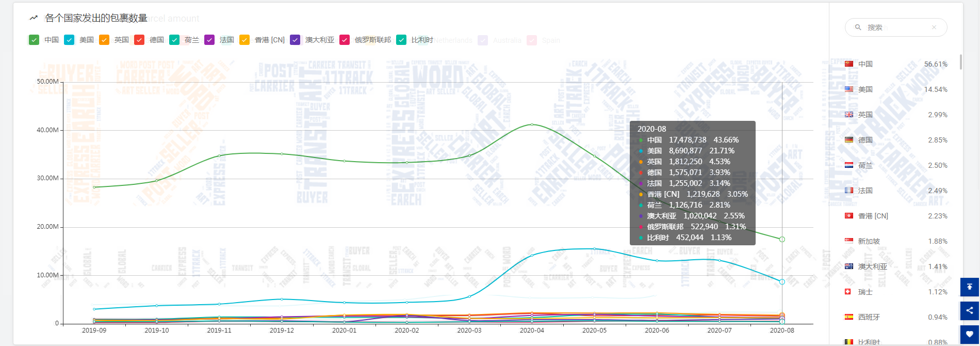Clear the search field with the X

pyautogui.click(x=934, y=27)
